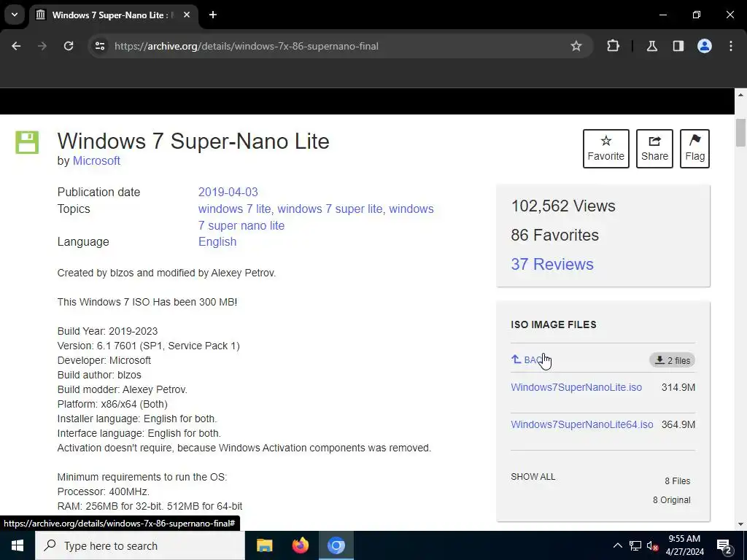Download all with the 2 files button

[672, 360]
